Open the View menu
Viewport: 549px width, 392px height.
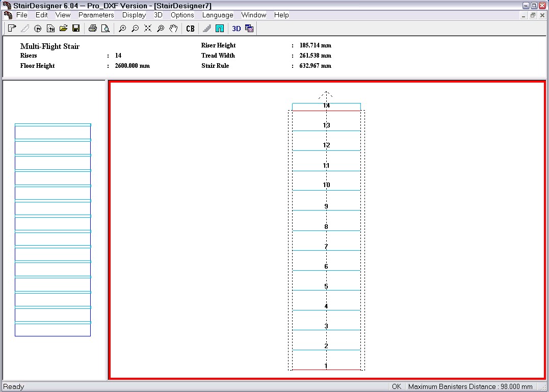click(x=63, y=15)
